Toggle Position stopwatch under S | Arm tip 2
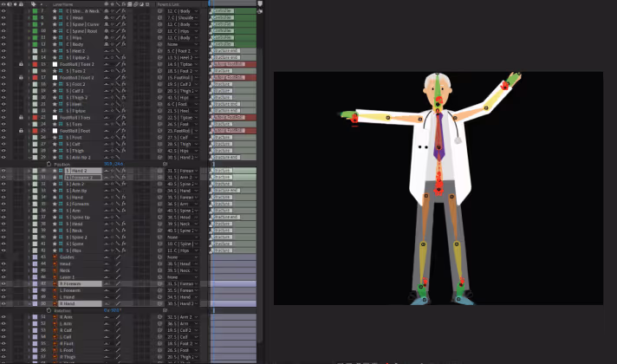This screenshot has width=617, height=364. pyautogui.click(x=49, y=164)
